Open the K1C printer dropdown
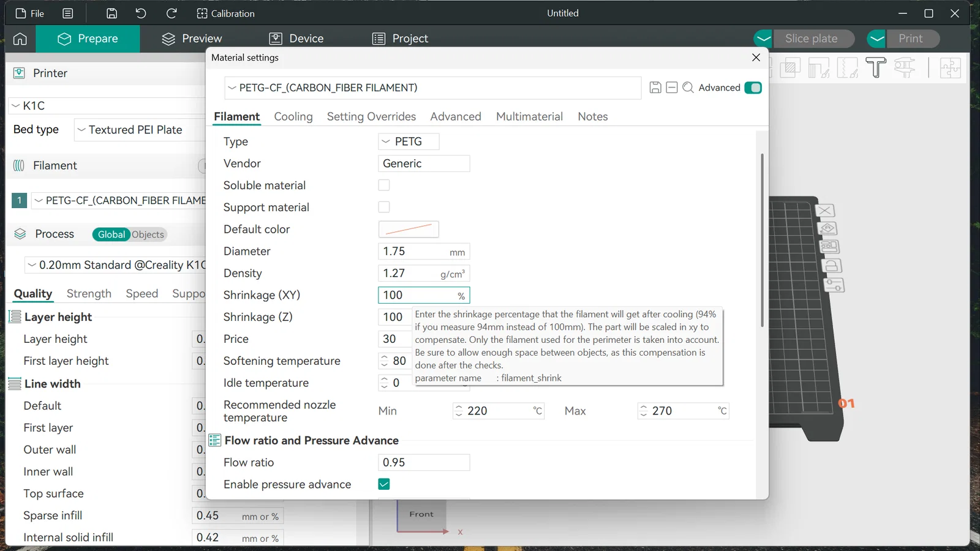This screenshot has width=980, height=551. click(108, 106)
